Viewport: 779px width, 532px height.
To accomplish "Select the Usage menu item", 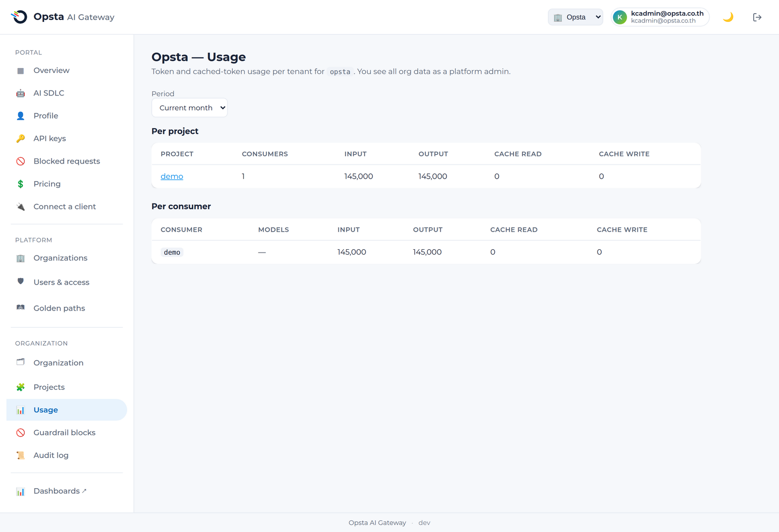I will (67, 410).
